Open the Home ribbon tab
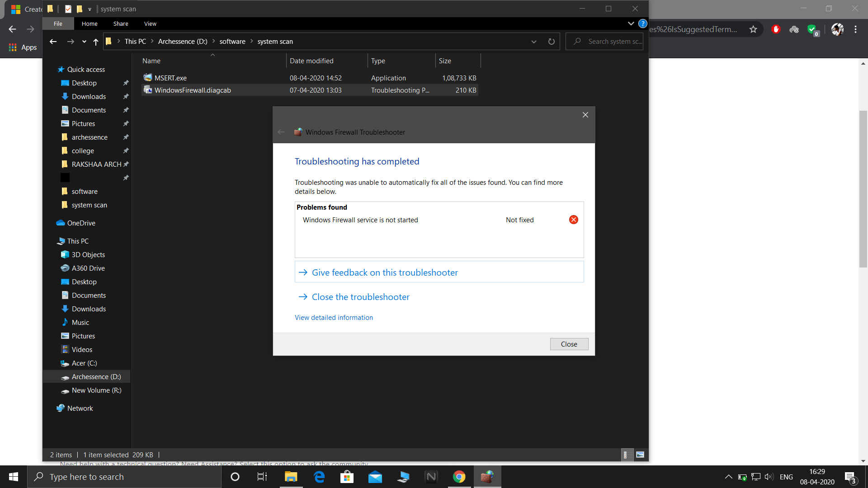 point(90,23)
